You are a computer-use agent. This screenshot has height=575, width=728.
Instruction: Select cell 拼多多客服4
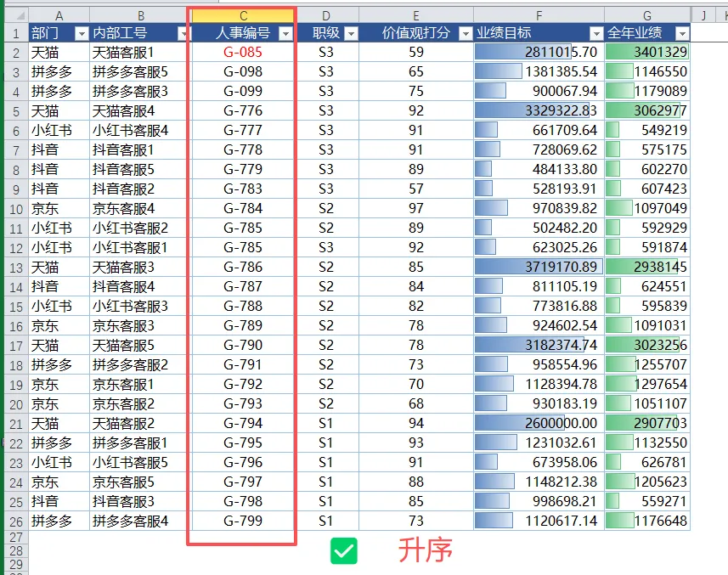pos(140,521)
